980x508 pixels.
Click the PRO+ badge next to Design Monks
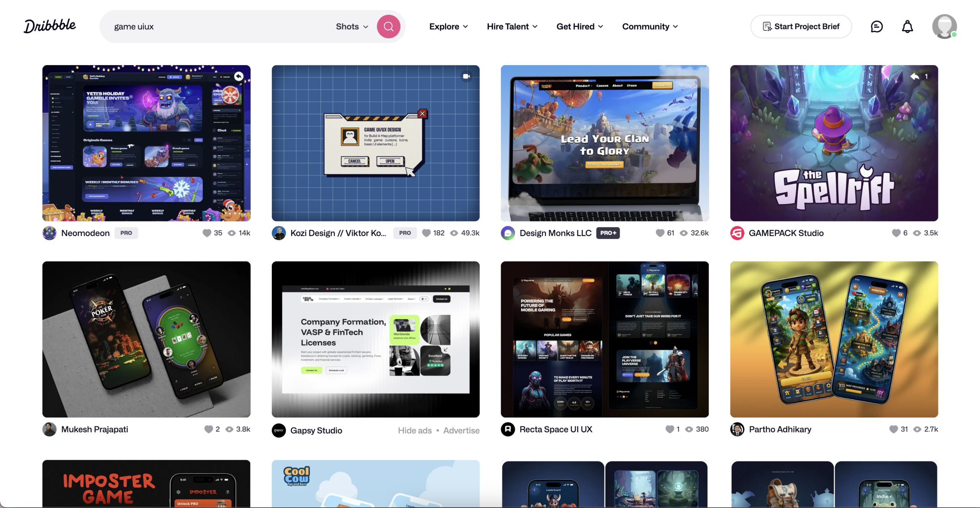608,233
